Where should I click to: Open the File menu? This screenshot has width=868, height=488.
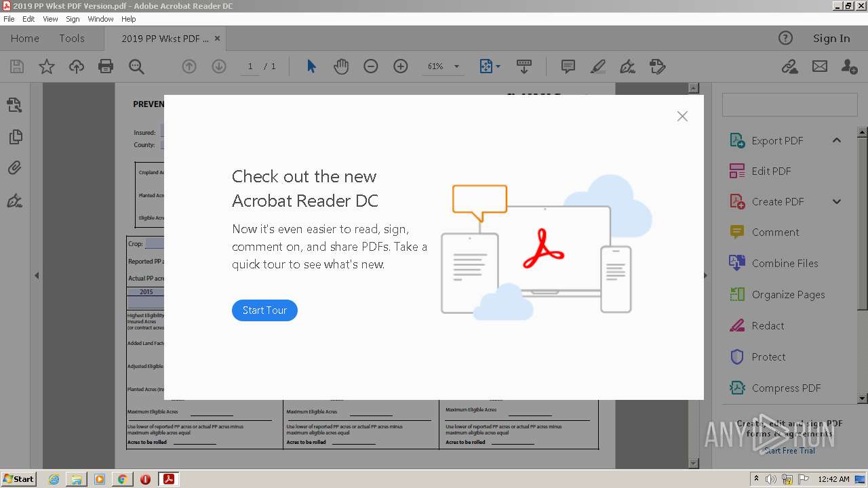click(9, 19)
